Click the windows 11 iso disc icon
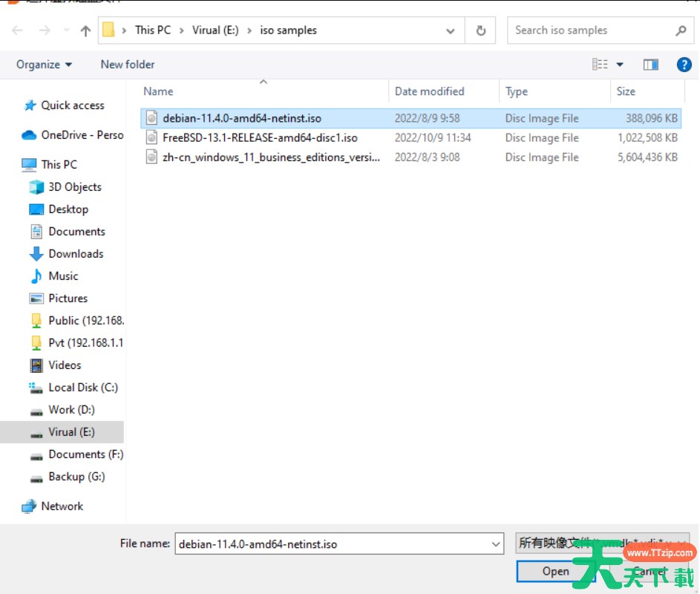 coord(151,157)
